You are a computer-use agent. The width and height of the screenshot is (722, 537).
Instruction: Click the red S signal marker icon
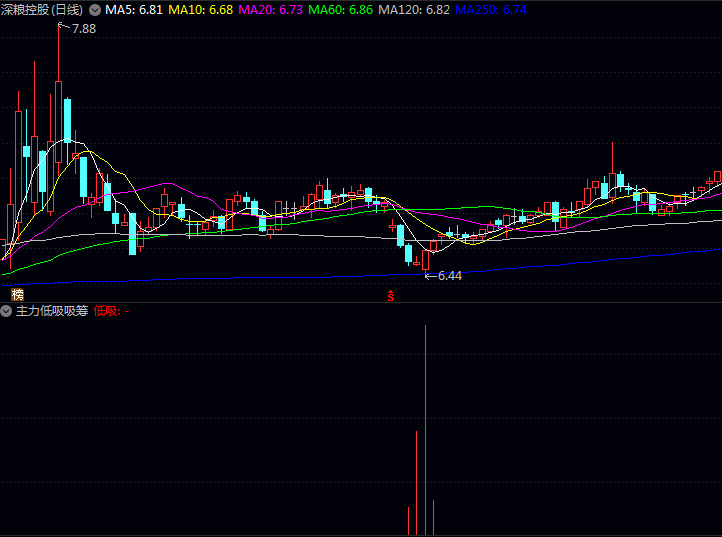point(391,296)
